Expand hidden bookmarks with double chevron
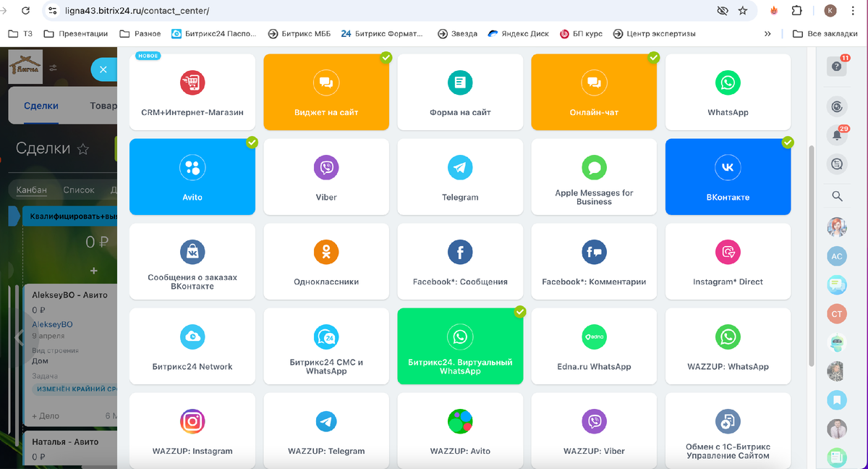Screen dimensions: 868x469 767,33
